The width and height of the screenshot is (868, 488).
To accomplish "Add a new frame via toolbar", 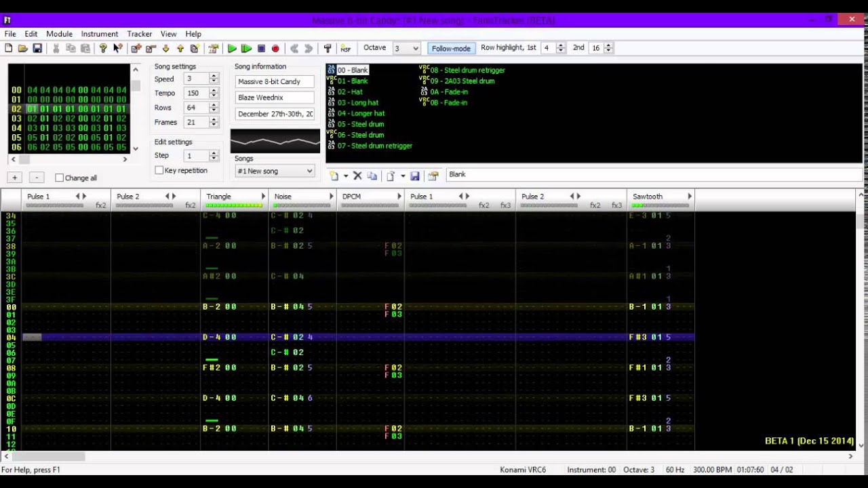I will 136,48.
